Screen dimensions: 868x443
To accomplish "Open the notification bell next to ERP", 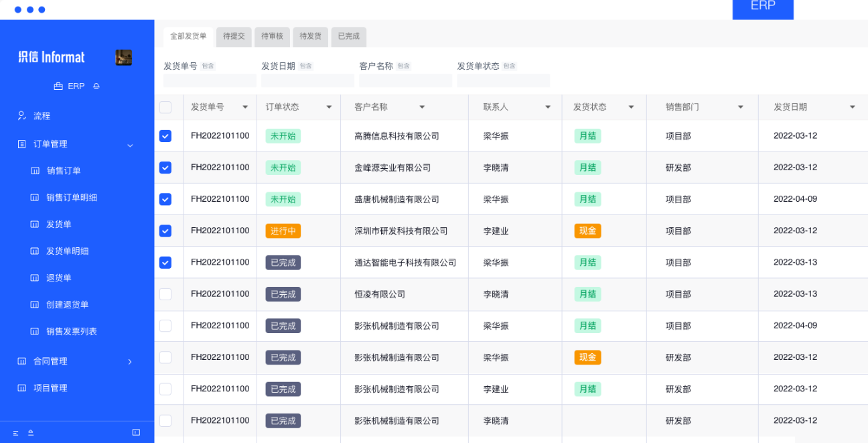I will pos(96,86).
